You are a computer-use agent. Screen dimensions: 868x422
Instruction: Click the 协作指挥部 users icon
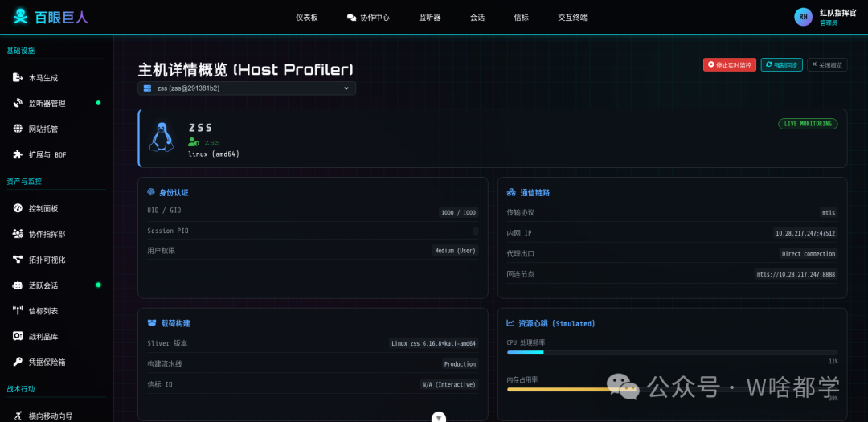click(18, 234)
